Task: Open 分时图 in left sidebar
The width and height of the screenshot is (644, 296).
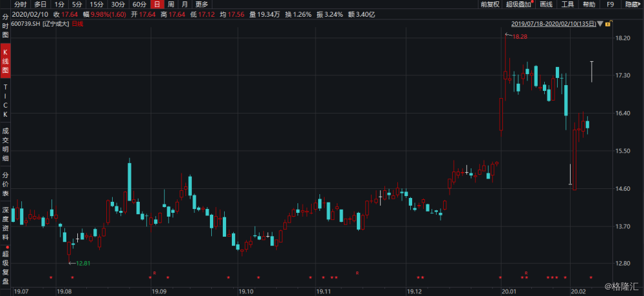Action: (5, 26)
